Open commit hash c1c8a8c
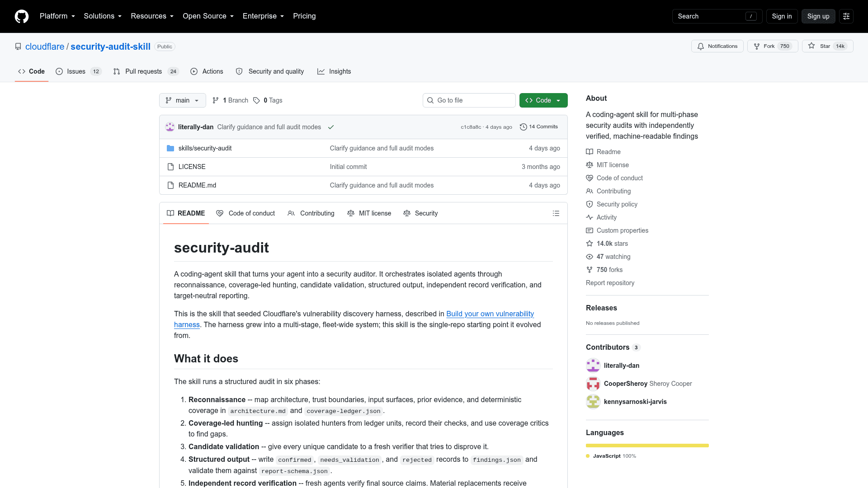Image resolution: width=868 pixels, height=488 pixels. (471, 127)
